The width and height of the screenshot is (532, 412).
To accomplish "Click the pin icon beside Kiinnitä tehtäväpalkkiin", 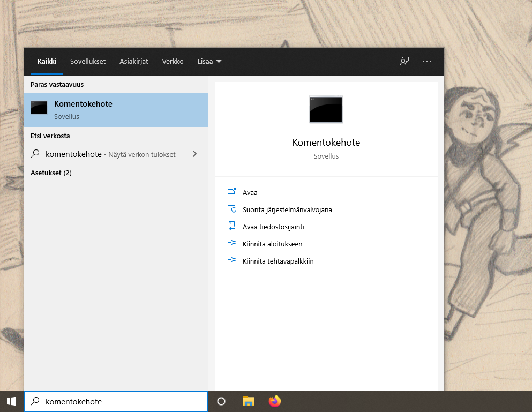I will click(232, 260).
